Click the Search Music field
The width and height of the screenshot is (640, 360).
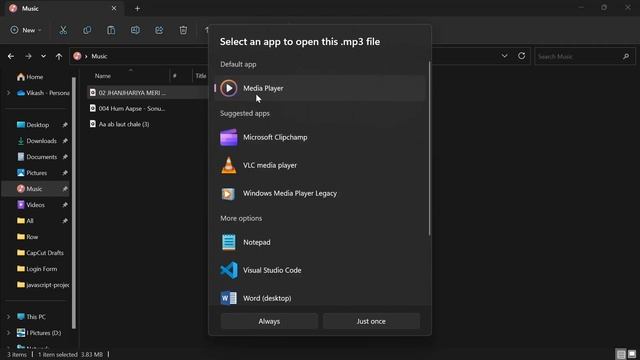pyautogui.click(x=584, y=56)
